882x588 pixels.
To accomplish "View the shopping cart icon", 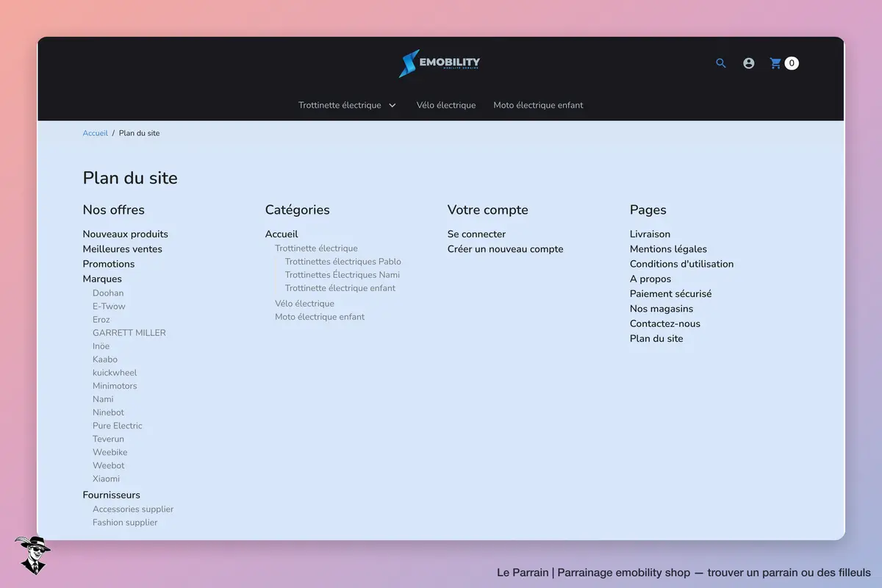I will tap(775, 63).
